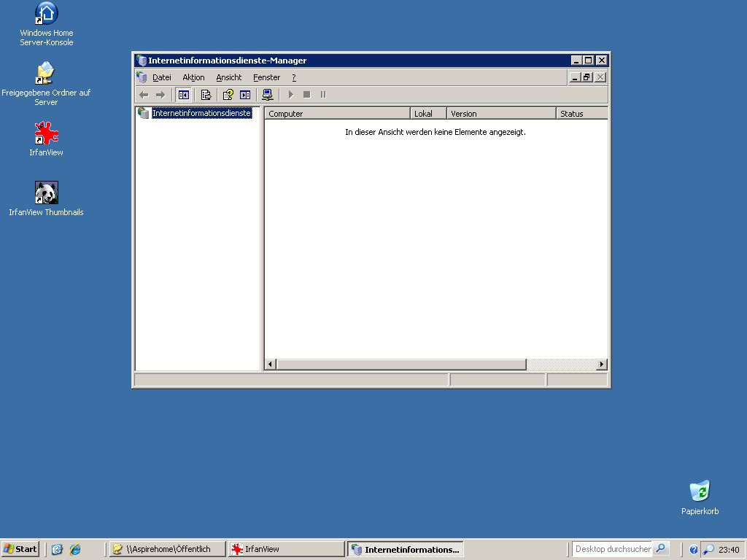Click the horizontal scrollbar right arrow
747x560 pixels.
click(x=601, y=364)
